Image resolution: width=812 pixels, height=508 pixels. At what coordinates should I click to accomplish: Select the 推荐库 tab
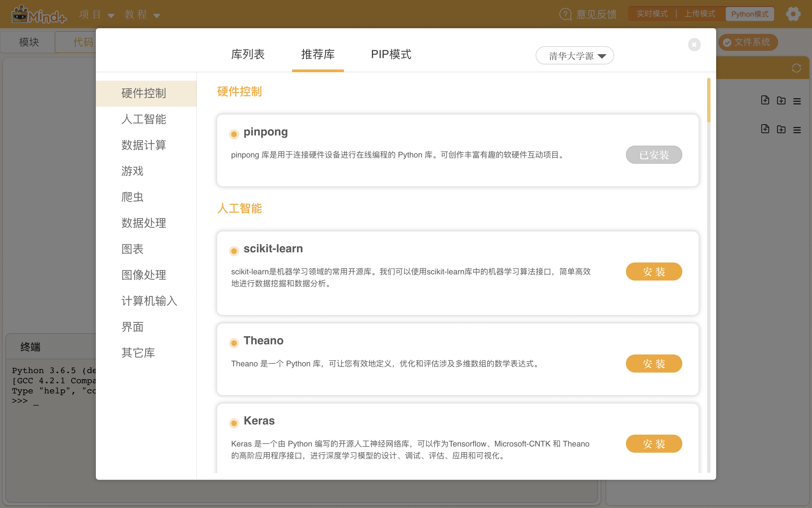(318, 54)
